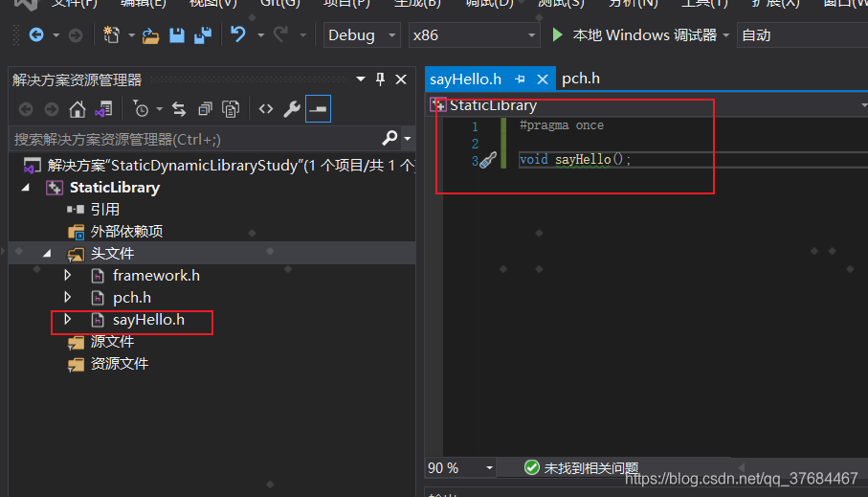This screenshot has width=868, height=497.
Task: Open pending changes filter clock icon
Action: point(141,109)
